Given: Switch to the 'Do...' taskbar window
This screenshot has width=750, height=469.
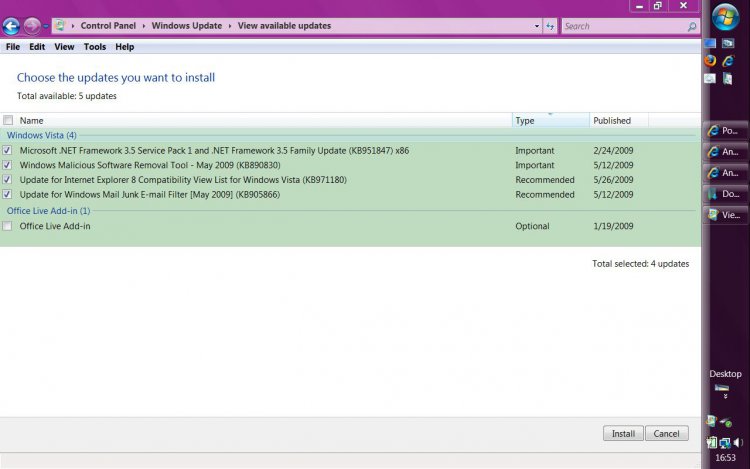Looking at the screenshot, I should 725,194.
